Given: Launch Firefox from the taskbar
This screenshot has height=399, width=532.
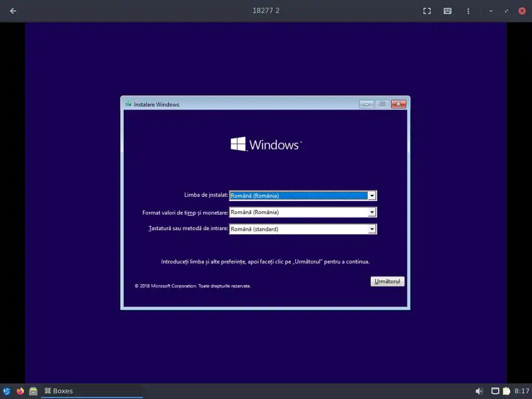Looking at the screenshot, I should coord(20,391).
